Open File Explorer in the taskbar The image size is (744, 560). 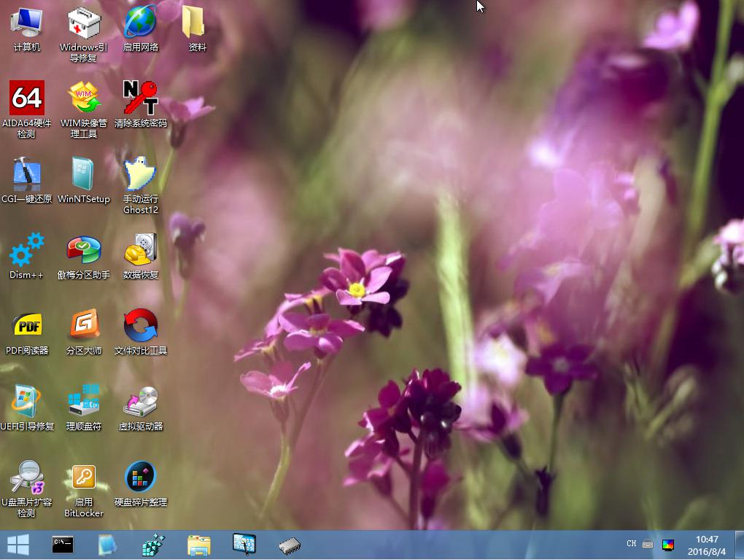click(198, 544)
